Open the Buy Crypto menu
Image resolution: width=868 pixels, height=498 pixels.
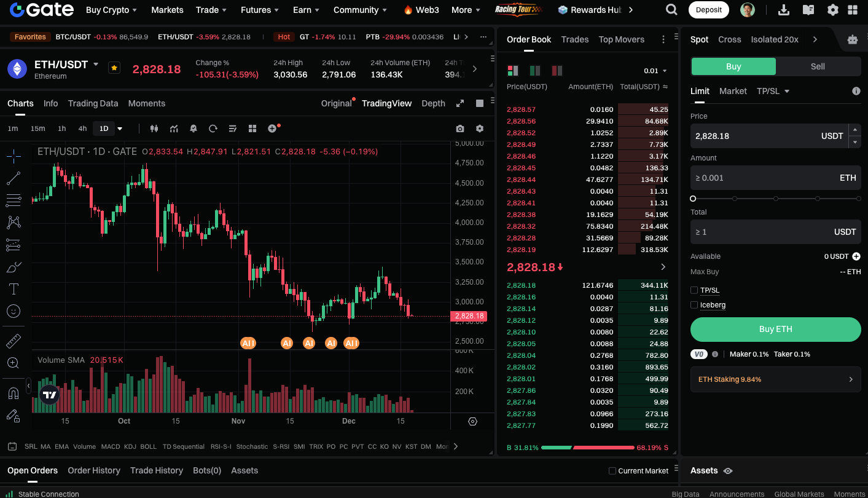(111, 10)
